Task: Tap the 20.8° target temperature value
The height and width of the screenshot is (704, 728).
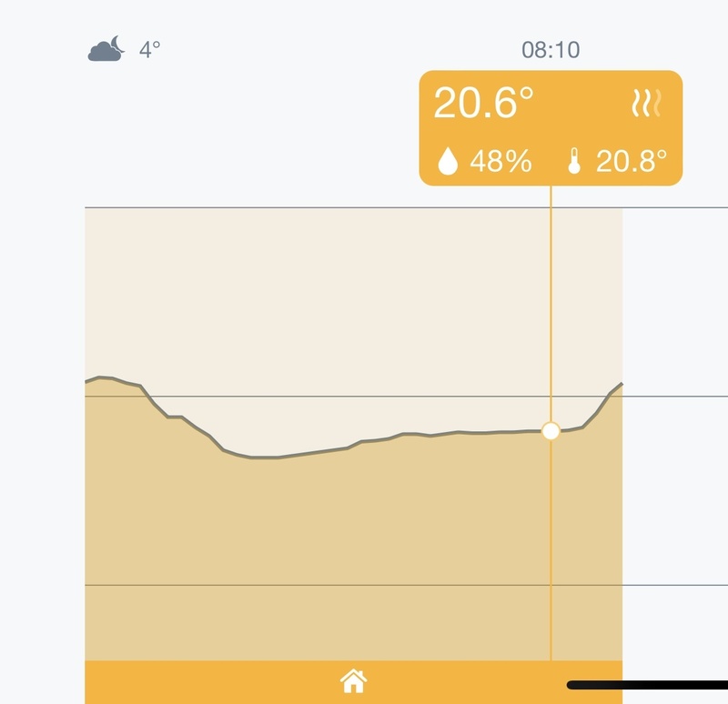Action: click(632, 161)
